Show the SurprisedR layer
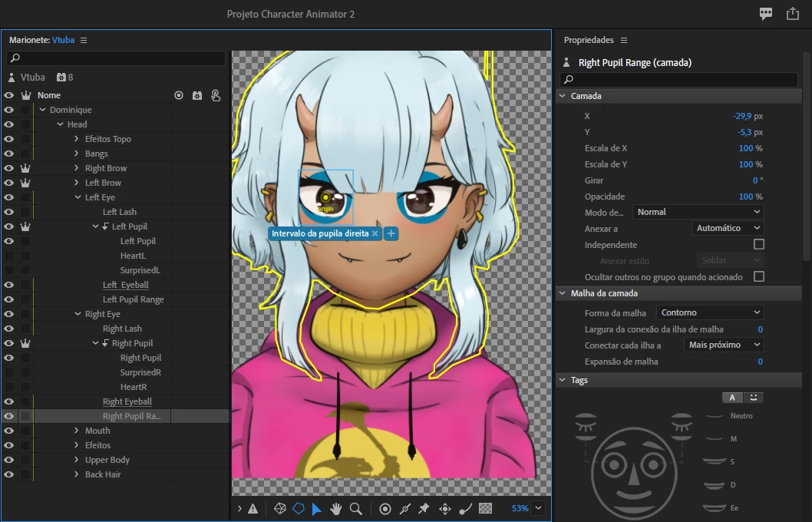This screenshot has height=522, width=812. point(8,372)
